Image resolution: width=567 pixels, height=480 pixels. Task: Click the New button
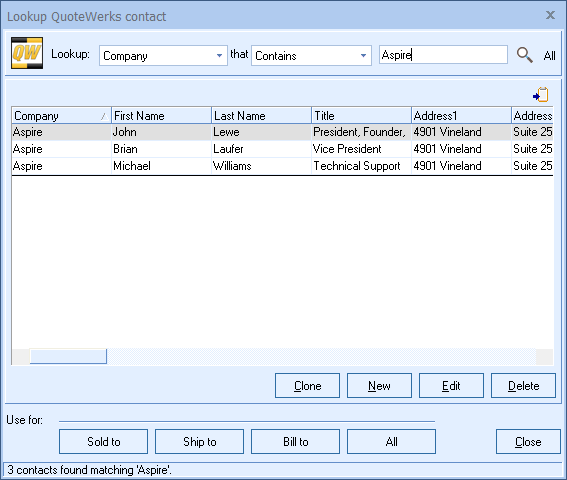click(x=379, y=386)
